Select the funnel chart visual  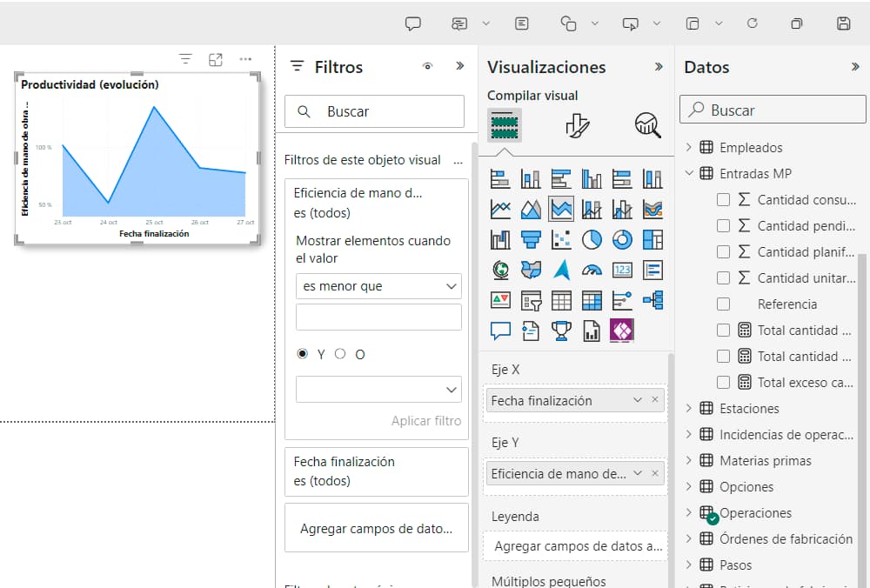531,239
